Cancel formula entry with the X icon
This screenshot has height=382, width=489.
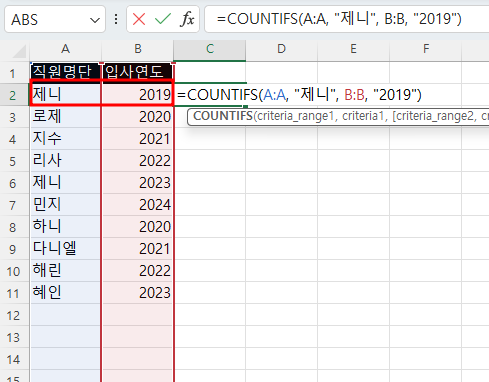click(x=139, y=19)
